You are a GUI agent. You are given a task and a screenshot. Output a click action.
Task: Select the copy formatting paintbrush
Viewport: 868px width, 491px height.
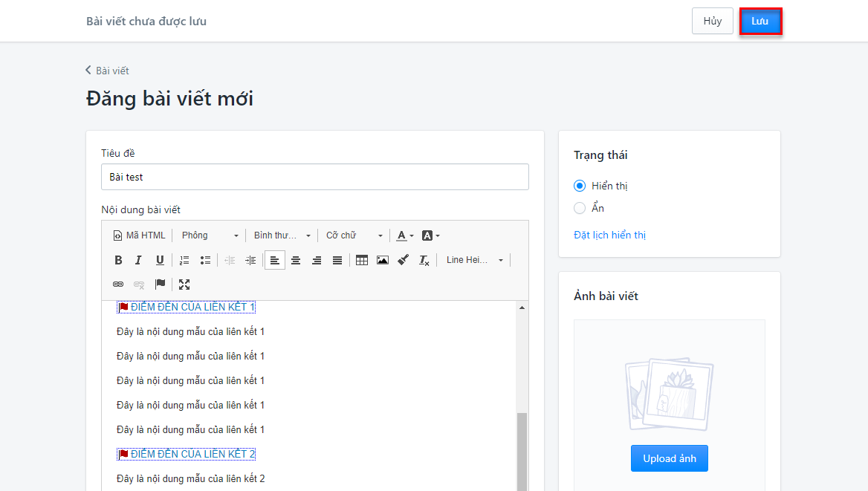[403, 260]
